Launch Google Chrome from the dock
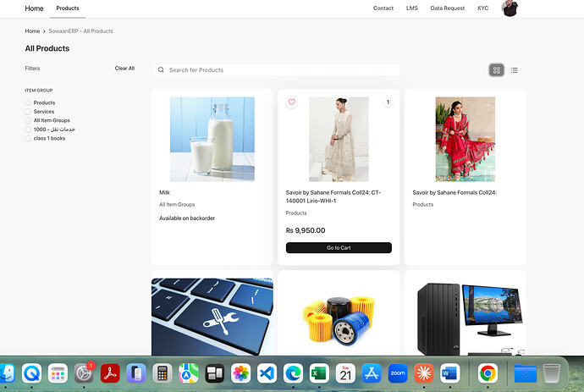The height and width of the screenshot is (392, 584). [x=488, y=373]
